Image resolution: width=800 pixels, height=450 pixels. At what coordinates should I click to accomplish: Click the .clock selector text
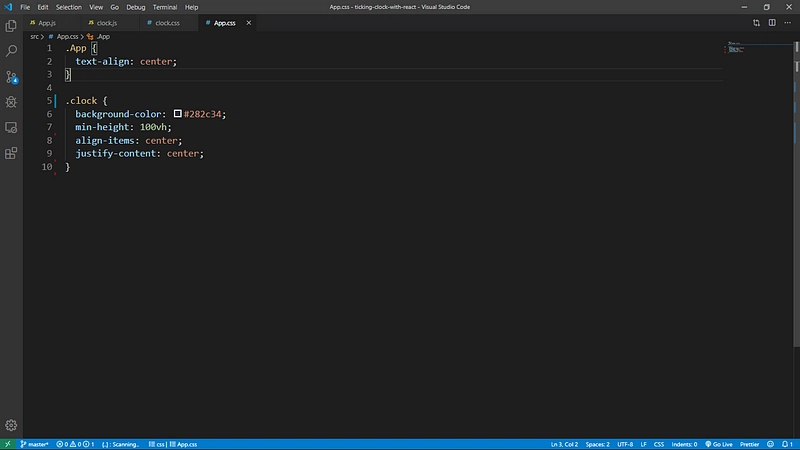point(81,101)
